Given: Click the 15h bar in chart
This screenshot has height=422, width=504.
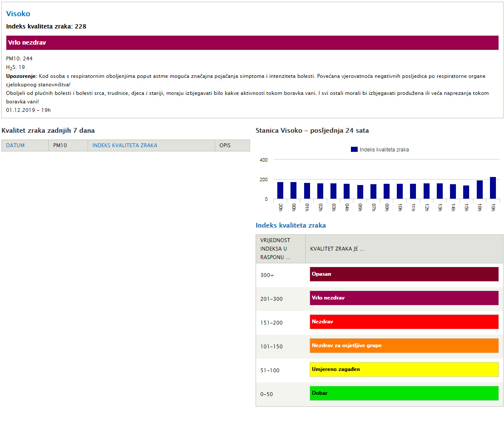Looking at the screenshot, I should pyautogui.click(x=466, y=192).
